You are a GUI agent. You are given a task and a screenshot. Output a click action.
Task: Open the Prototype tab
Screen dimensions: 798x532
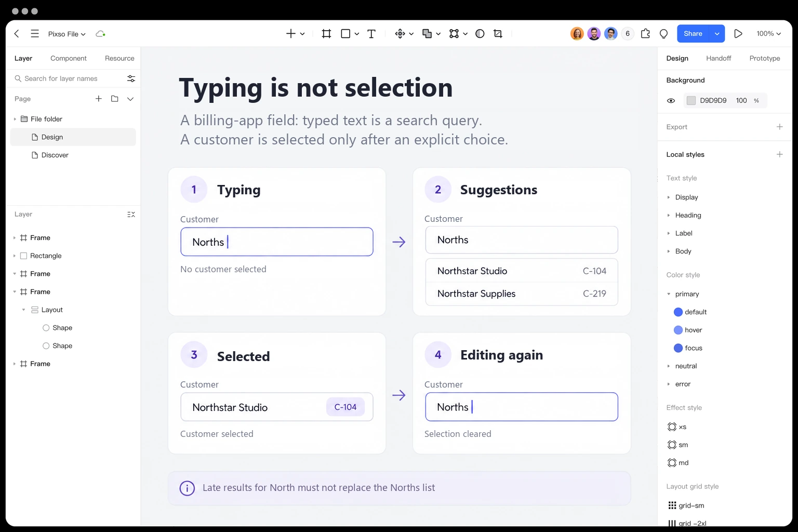(765, 58)
